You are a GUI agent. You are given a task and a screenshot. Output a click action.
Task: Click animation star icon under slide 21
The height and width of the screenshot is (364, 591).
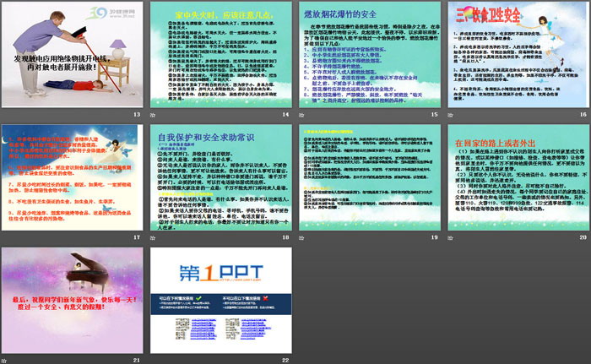4,361
